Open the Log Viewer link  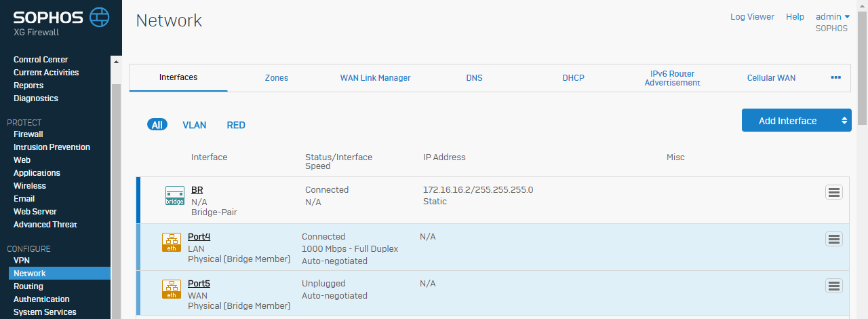tap(752, 17)
